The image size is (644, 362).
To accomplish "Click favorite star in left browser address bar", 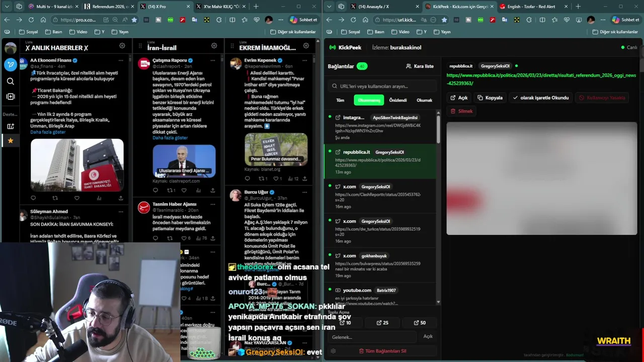I will tap(134, 20).
